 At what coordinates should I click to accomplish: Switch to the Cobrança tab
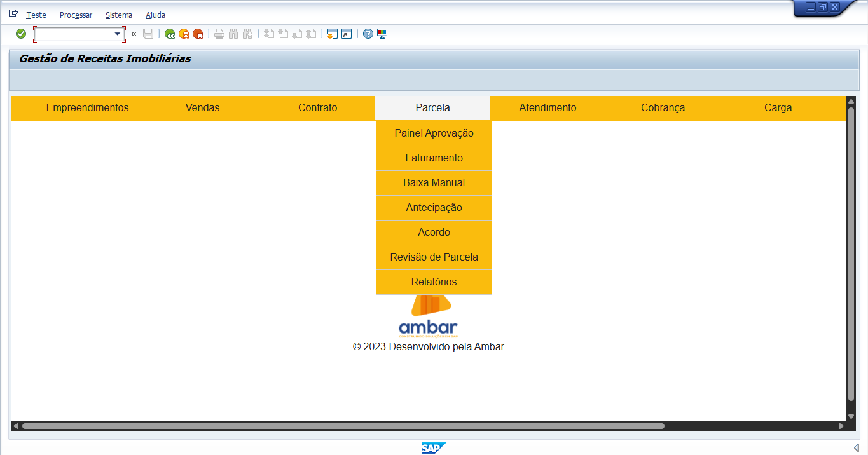[663, 108]
